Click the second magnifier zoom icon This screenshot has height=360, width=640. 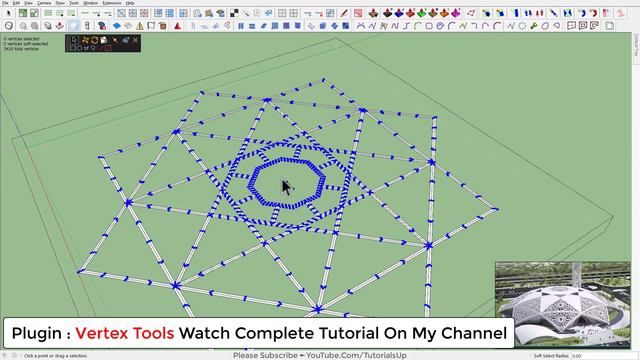(35, 26)
